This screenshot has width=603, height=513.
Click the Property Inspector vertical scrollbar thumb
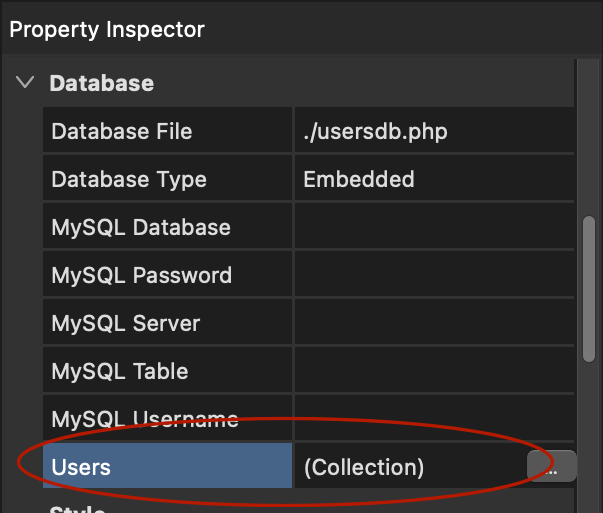coord(589,288)
